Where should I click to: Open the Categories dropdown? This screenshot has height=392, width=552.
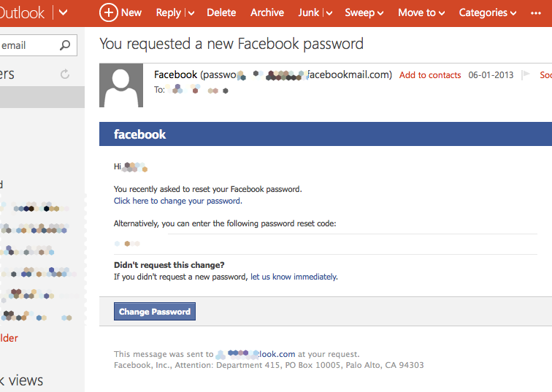[x=488, y=12]
